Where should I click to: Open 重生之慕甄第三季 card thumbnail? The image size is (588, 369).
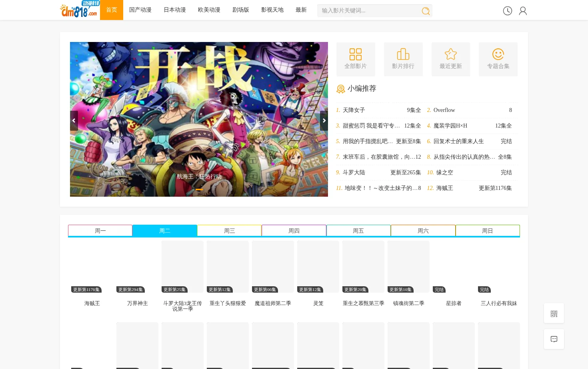coord(363,267)
